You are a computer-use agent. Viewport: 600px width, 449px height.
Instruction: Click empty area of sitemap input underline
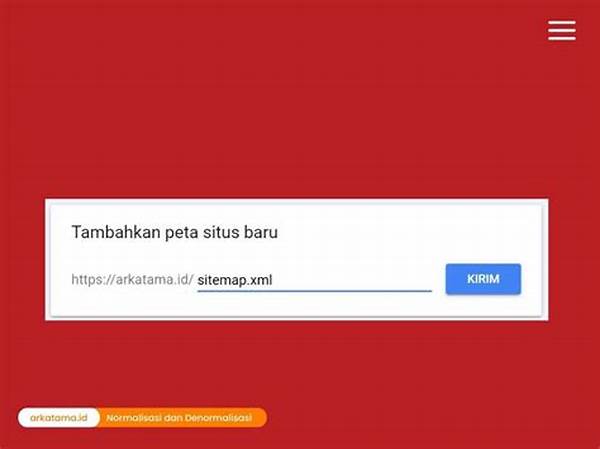352,281
